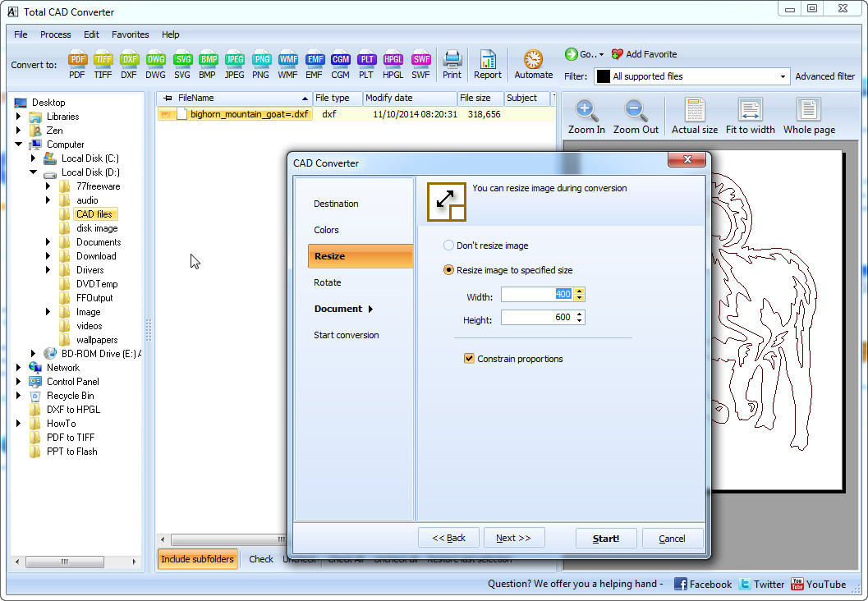Convert file to WMF

(288, 65)
